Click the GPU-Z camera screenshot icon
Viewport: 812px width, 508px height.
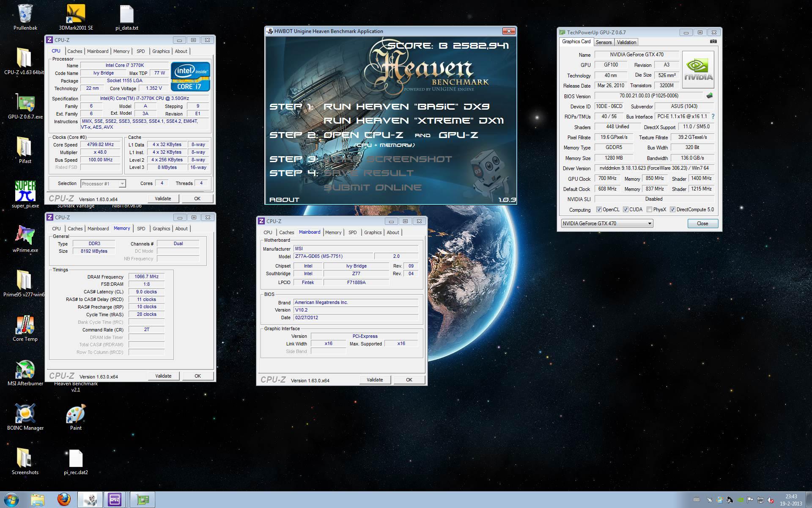tap(713, 41)
